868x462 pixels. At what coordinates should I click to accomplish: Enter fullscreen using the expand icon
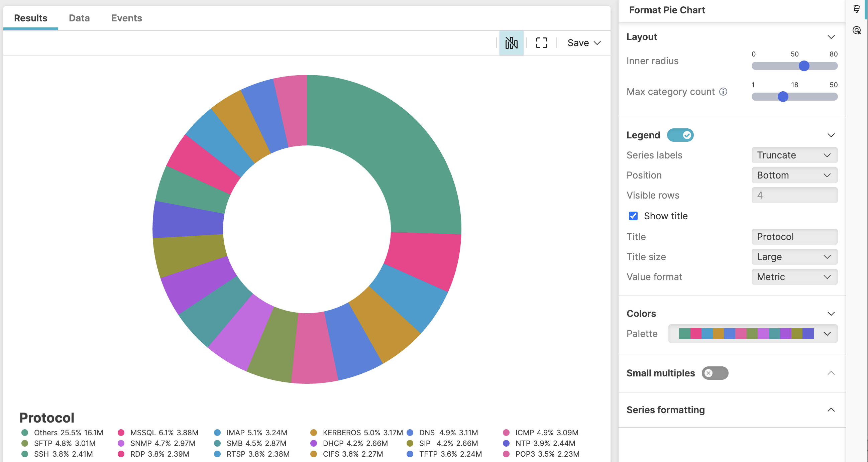tap(541, 42)
